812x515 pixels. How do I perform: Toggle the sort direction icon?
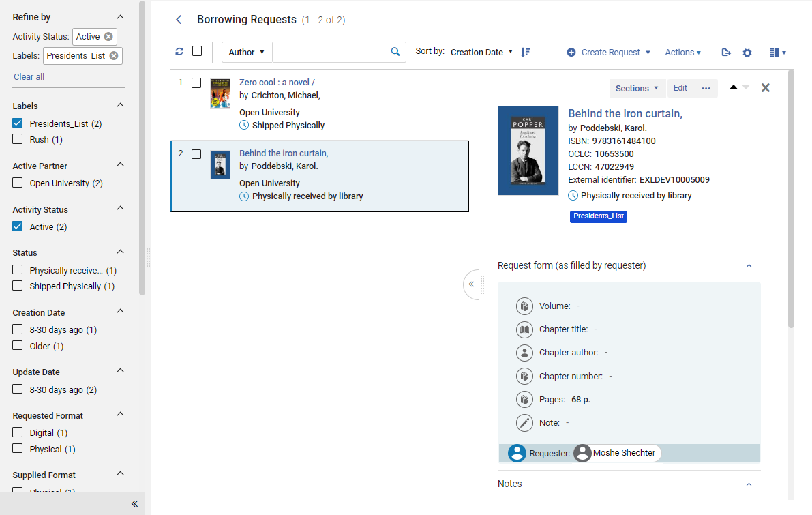click(526, 52)
